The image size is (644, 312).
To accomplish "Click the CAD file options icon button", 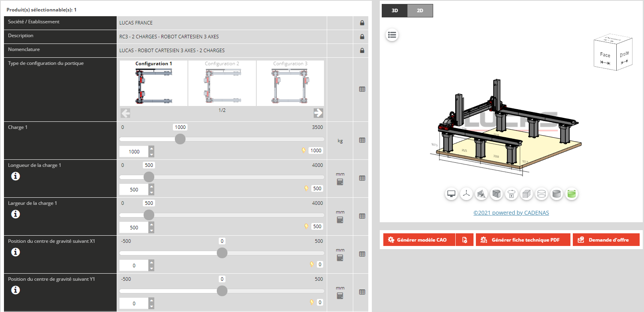I will [x=465, y=240].
